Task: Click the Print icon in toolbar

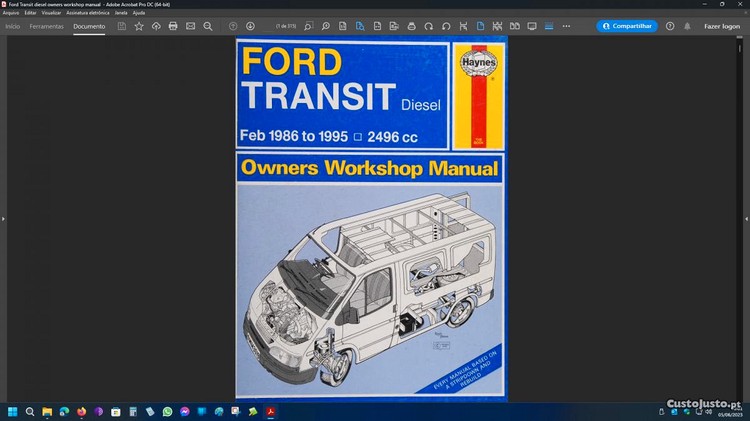Action: pyautogui.click(x=173, y=26)
